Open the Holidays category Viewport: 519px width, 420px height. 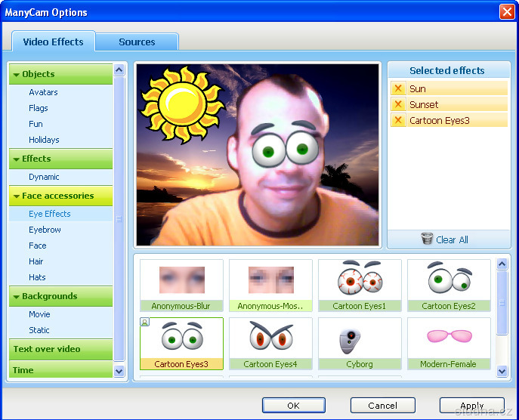[44, 140]
